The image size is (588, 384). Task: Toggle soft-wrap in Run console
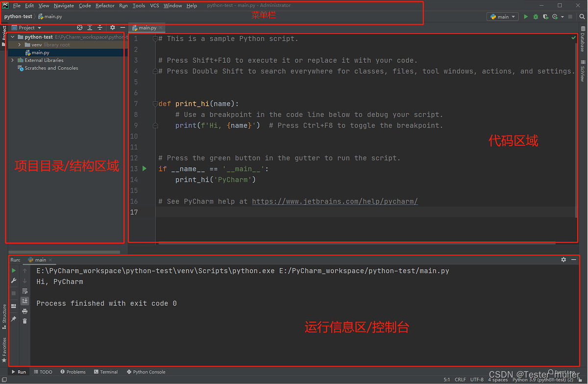pos(25,291)
